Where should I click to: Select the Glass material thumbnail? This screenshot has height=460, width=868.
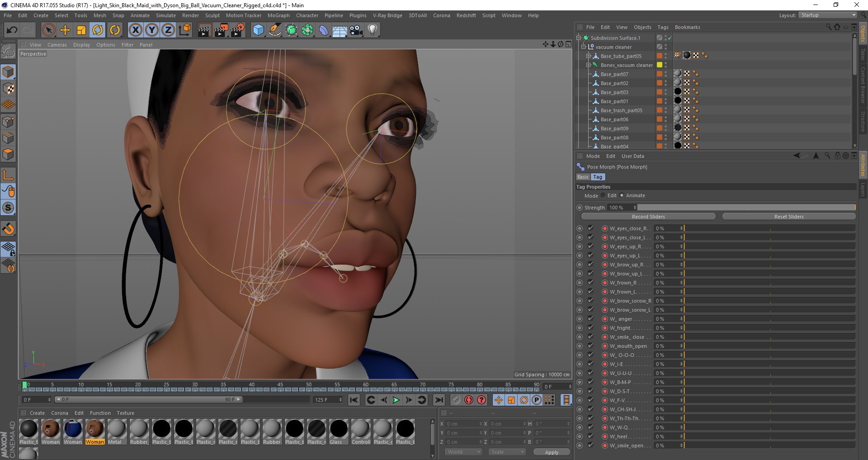tap(338, 432)
